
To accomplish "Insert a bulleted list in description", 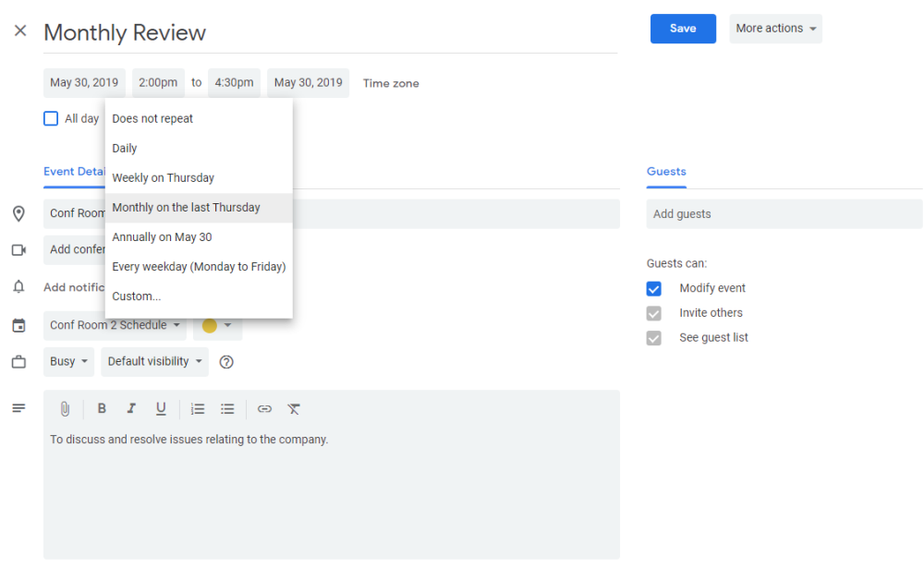I will click(x=227, y=408).
